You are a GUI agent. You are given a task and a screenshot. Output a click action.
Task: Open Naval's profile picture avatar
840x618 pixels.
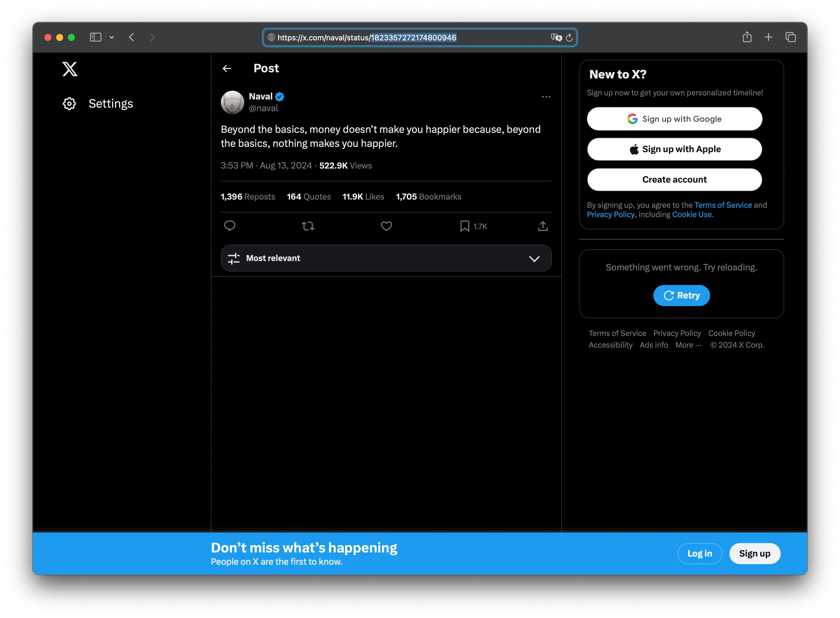(x=232, y=102)
